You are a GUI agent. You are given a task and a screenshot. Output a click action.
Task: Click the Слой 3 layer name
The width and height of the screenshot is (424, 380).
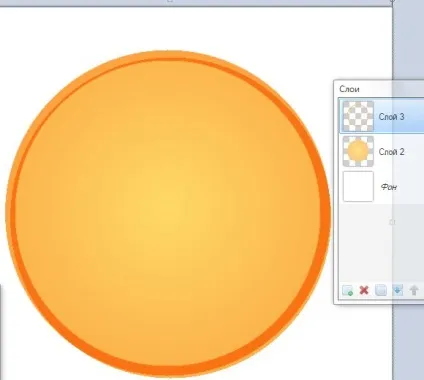coord(391,117)
